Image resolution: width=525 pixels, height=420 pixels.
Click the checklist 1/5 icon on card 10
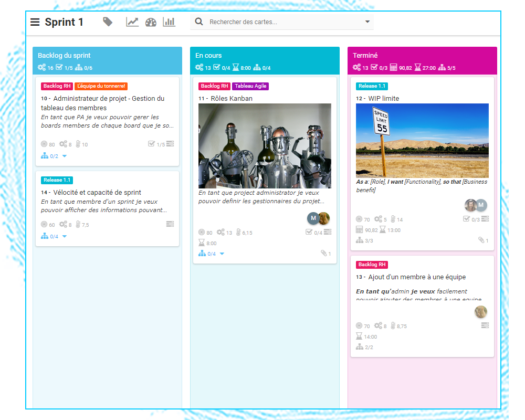[x=151, y=144]
